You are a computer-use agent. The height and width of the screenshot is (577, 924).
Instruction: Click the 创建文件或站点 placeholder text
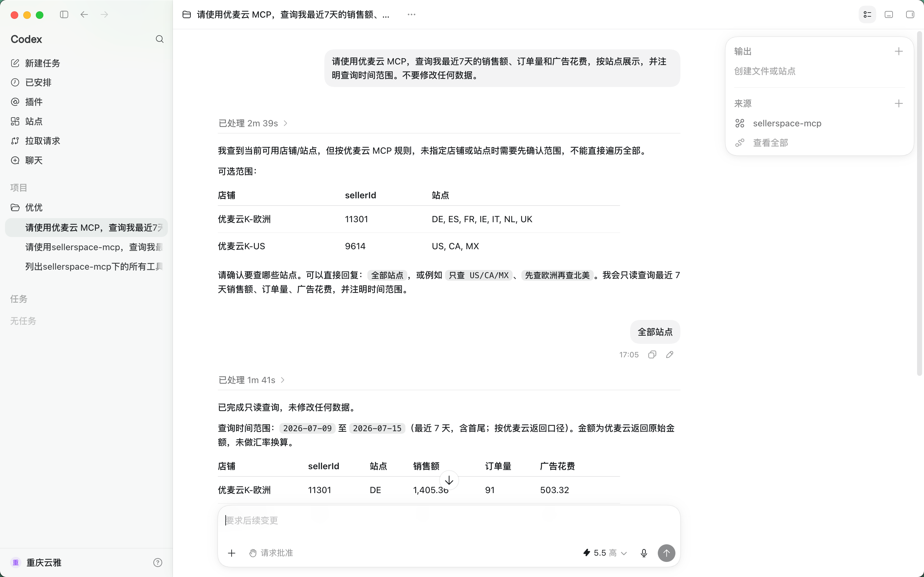click(765, 71)
